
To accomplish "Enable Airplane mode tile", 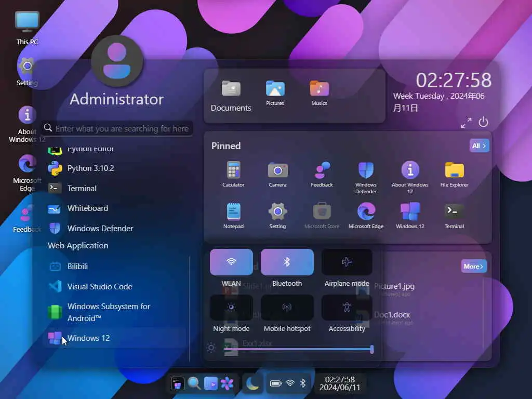I will tap(347, 262).
